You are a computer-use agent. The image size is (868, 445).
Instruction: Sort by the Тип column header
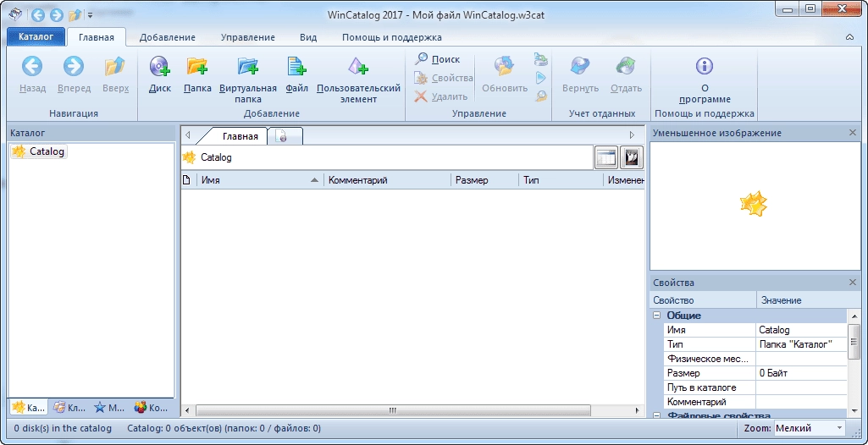[561, 180]
